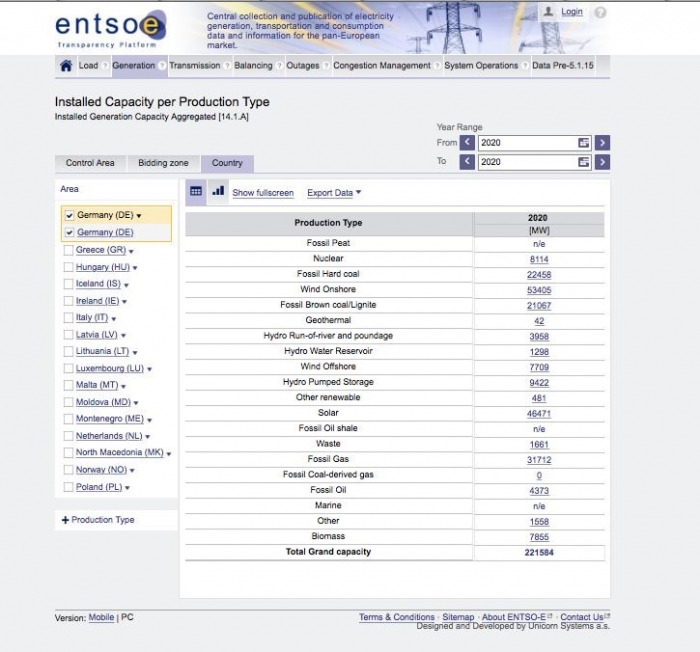Select the Country tab

pos(227,163)
